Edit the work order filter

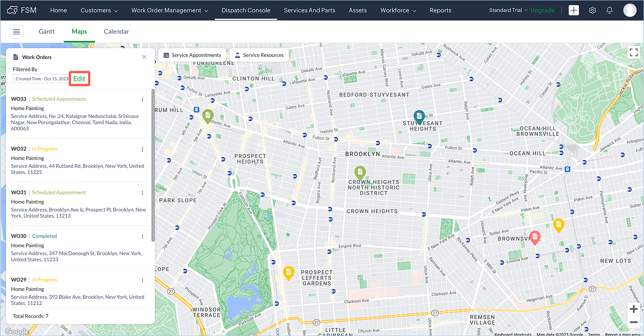79,79
